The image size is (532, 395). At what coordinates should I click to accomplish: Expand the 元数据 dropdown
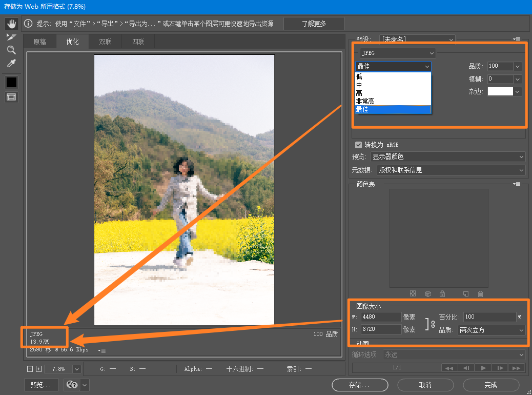(x=451, y=170)
